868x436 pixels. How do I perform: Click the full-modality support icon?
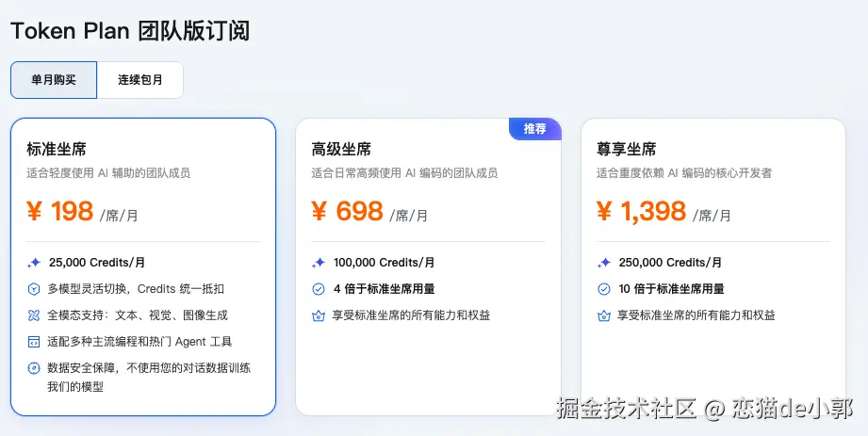click(34, 315)
